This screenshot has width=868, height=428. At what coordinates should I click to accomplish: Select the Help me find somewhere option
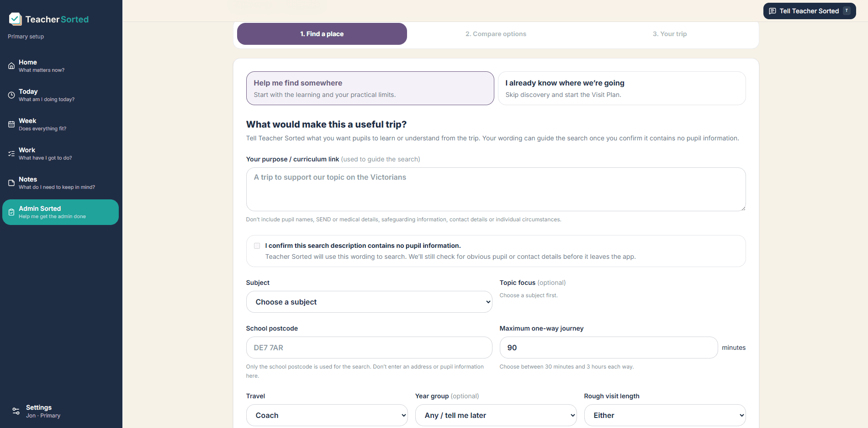click(x=370, y=88)
